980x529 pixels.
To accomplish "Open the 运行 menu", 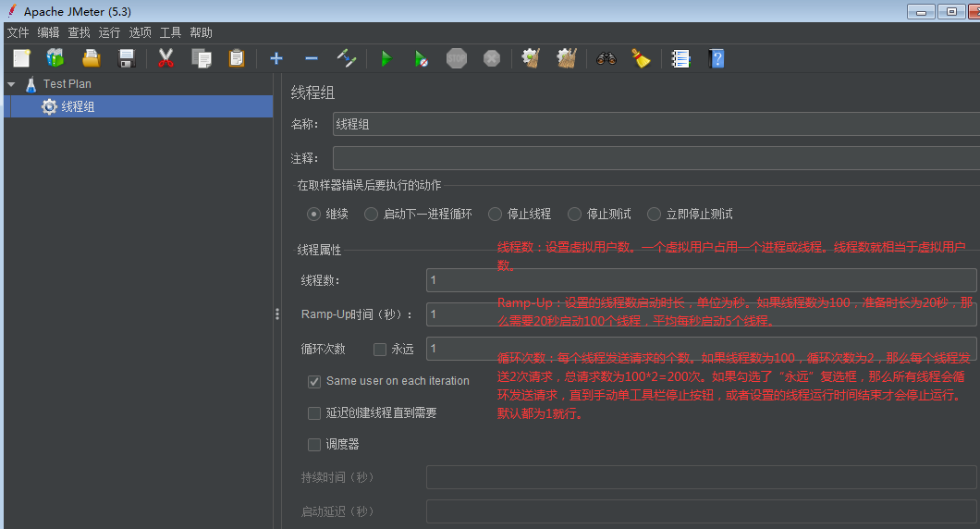I will click(x=109, y=32).
